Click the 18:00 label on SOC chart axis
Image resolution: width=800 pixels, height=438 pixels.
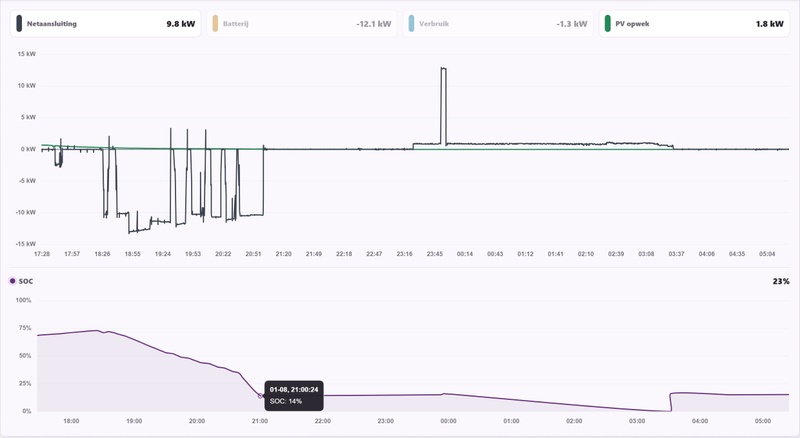tap(71, 421)
